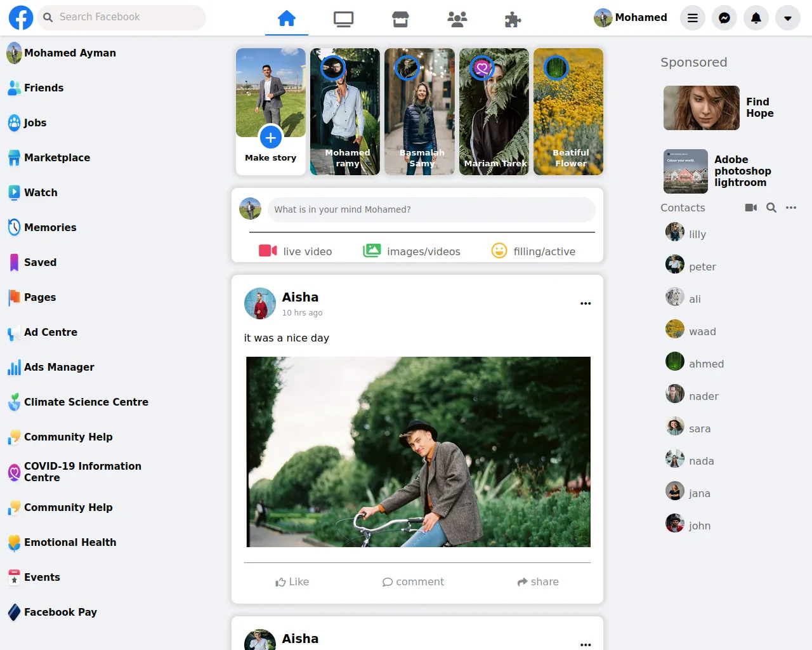The image size is (812, 650).
Task: Open Jobs from the sidebar
Action: (x=27, y=123)
